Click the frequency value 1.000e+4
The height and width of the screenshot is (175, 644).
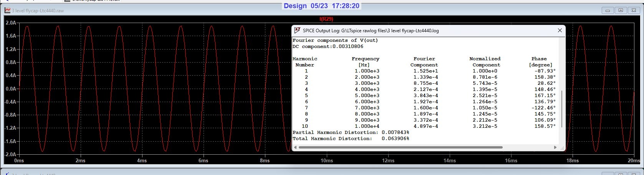click(x=367, y=126)
